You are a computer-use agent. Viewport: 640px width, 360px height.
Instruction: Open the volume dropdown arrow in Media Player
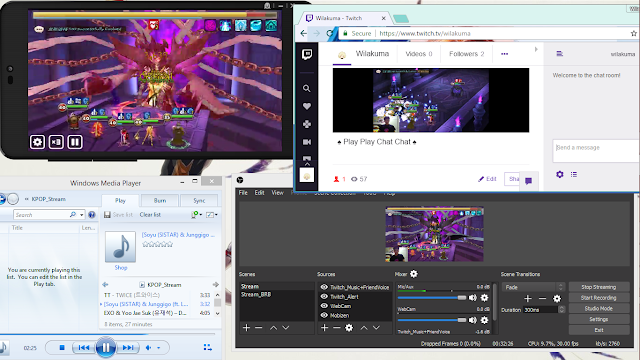click(158, 348)
